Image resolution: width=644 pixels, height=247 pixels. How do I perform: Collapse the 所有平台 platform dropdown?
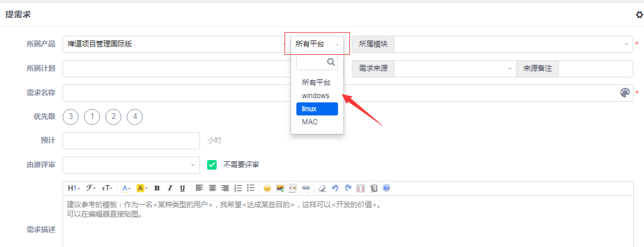[317, 44]
